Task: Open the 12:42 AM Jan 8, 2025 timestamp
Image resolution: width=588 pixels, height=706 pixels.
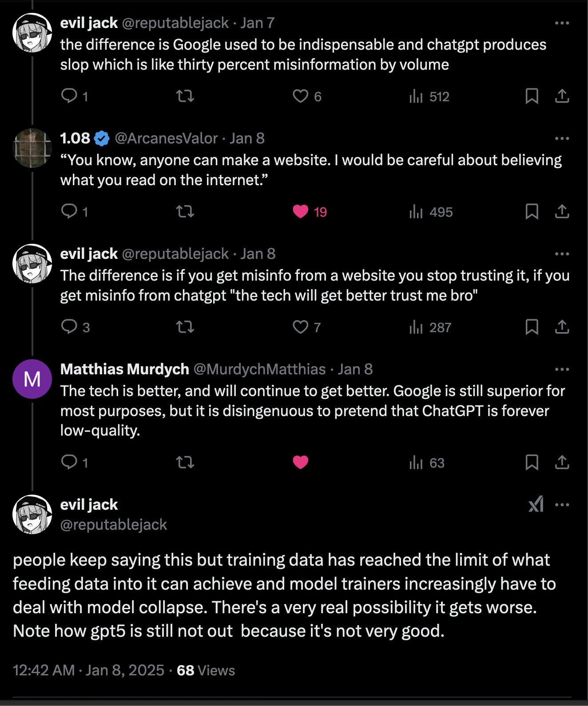Action: 89,670
